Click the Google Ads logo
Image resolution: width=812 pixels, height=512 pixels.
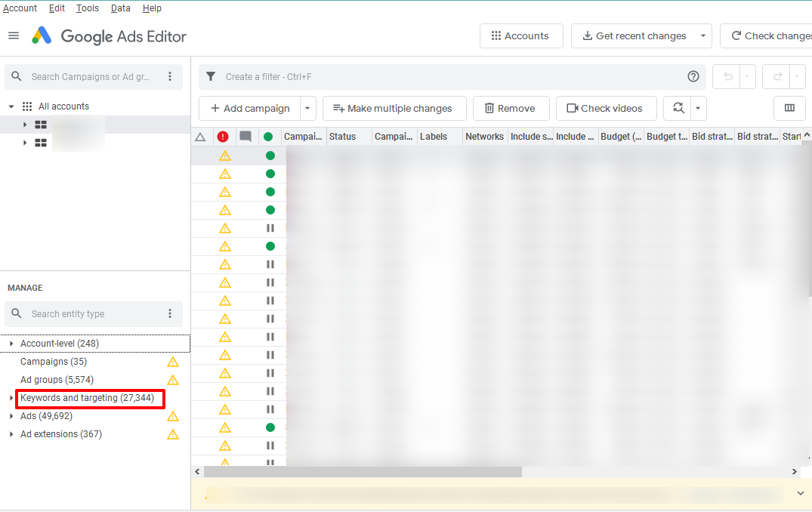coord(42,35)
